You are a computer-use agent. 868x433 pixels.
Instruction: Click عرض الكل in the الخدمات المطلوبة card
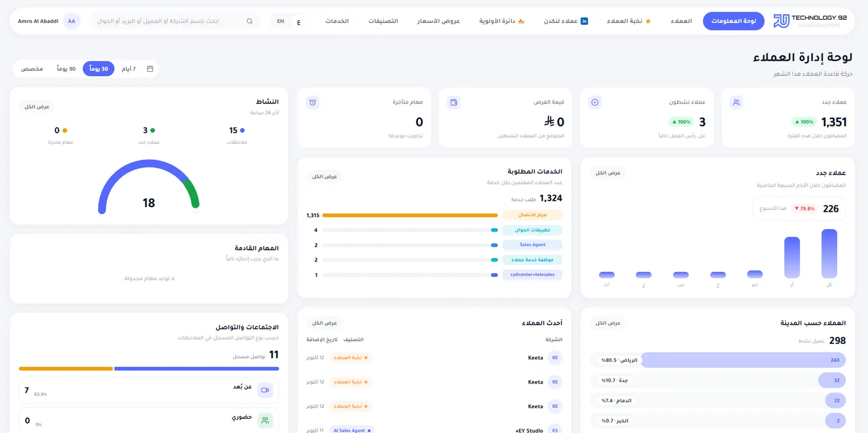coord(325,177)
